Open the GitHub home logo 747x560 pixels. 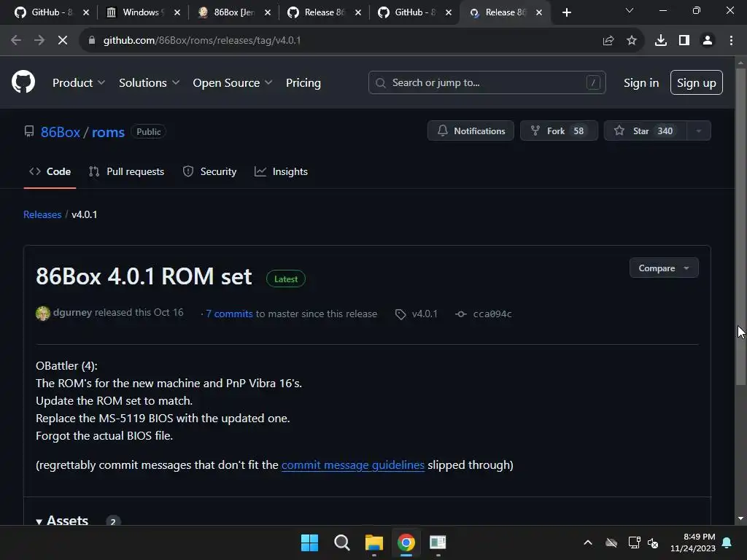pyautogui.click(x=23, y=82)
